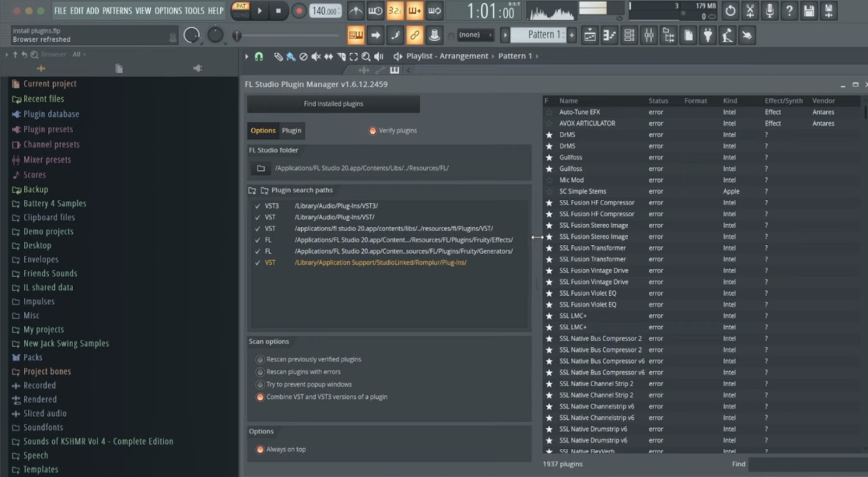Toggle Rescan previously verified plugins
The image size is (868, 477).
point(260,359)
